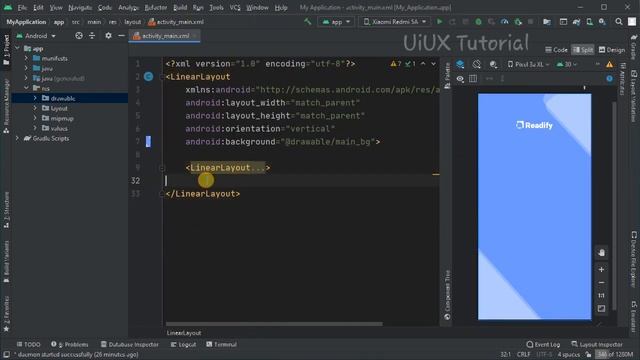Click the blue color gutter marker on line 7

(x=148, y=142)
